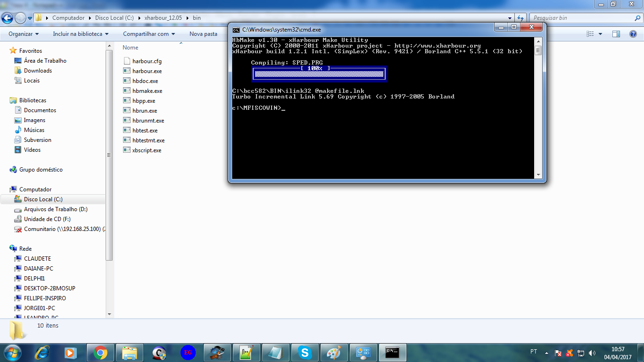Select the hbpp.exe file icon
This screenshot has height=362, width=644.
pos(126,100)
